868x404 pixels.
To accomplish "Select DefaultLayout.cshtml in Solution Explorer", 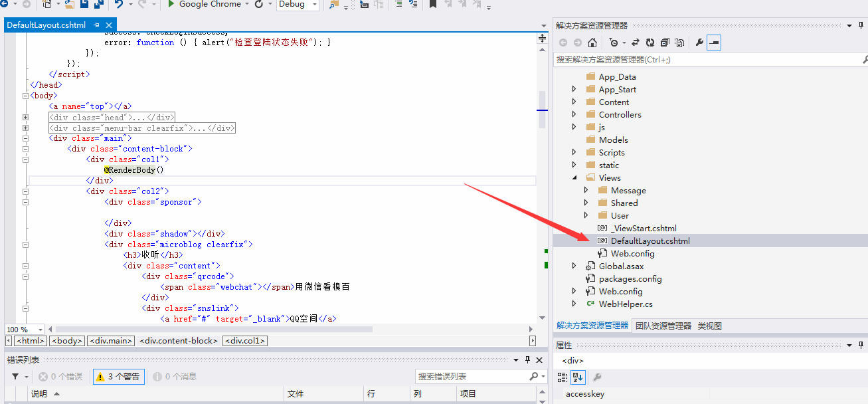I will point(650,241).
